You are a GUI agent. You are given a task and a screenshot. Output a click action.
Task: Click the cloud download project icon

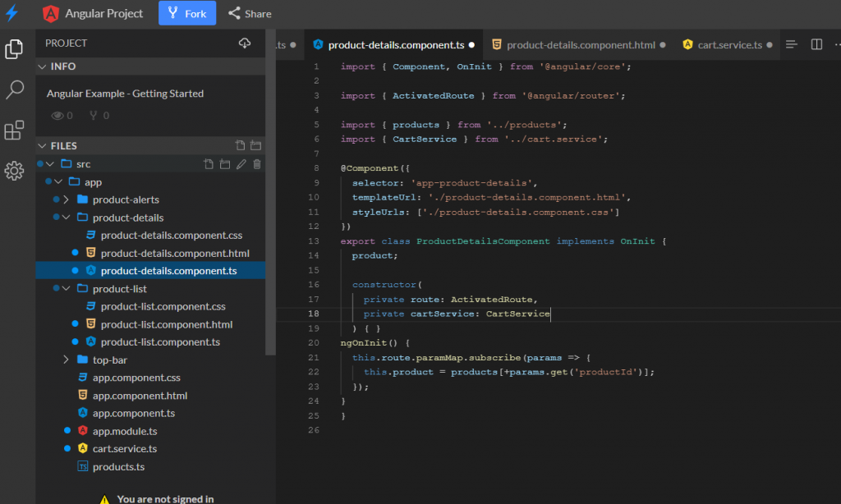[245, 43]
